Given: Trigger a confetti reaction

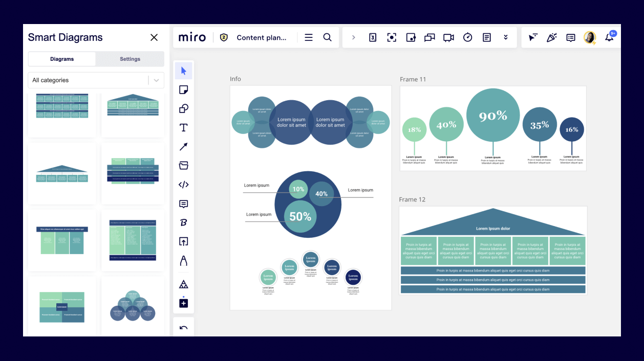Looking at the screenshot, I should 551,37.
